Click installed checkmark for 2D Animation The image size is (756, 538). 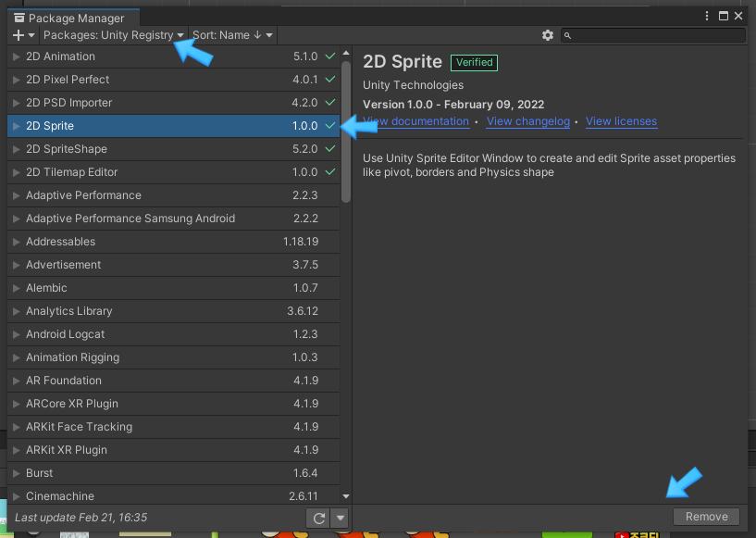coord(329,56)
